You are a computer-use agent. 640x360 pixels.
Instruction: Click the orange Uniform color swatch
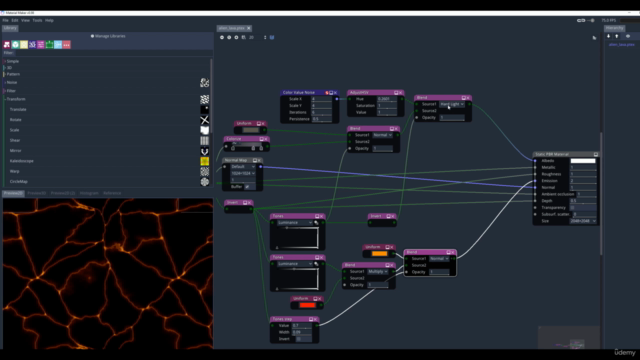coord(379,253)
